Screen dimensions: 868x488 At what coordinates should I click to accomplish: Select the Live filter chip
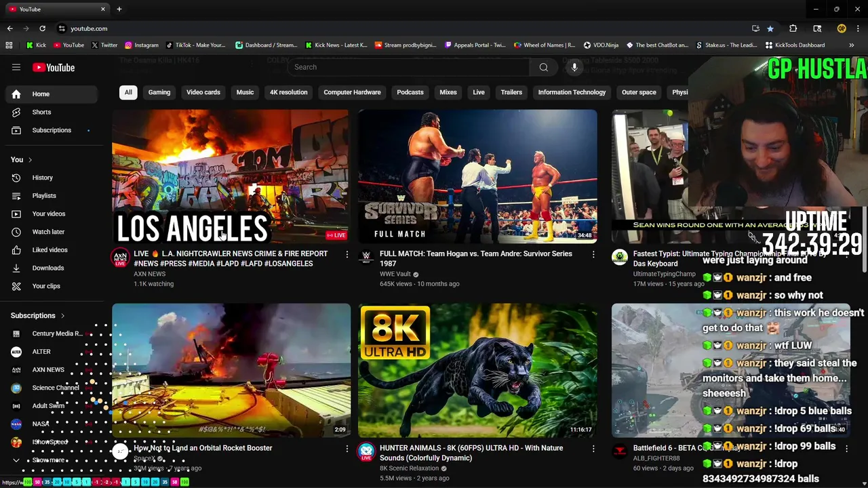coord(479,92)
